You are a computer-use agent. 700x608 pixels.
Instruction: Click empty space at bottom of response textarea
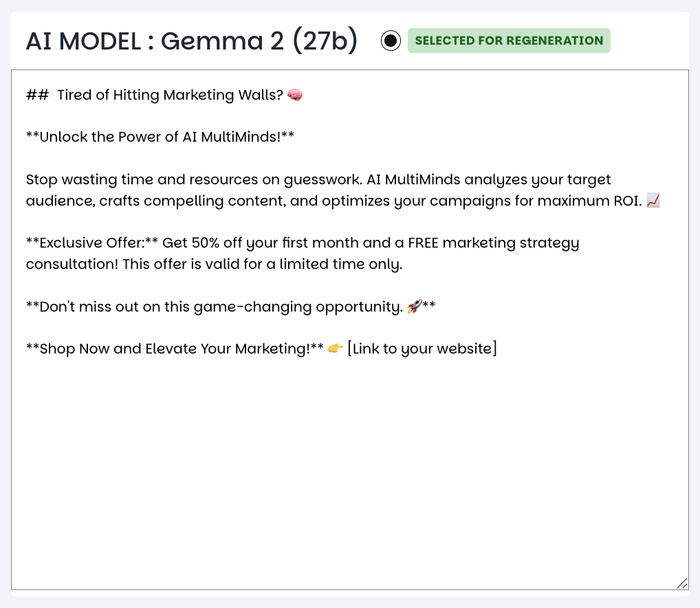pyautogui.click(x=350, y=473)
